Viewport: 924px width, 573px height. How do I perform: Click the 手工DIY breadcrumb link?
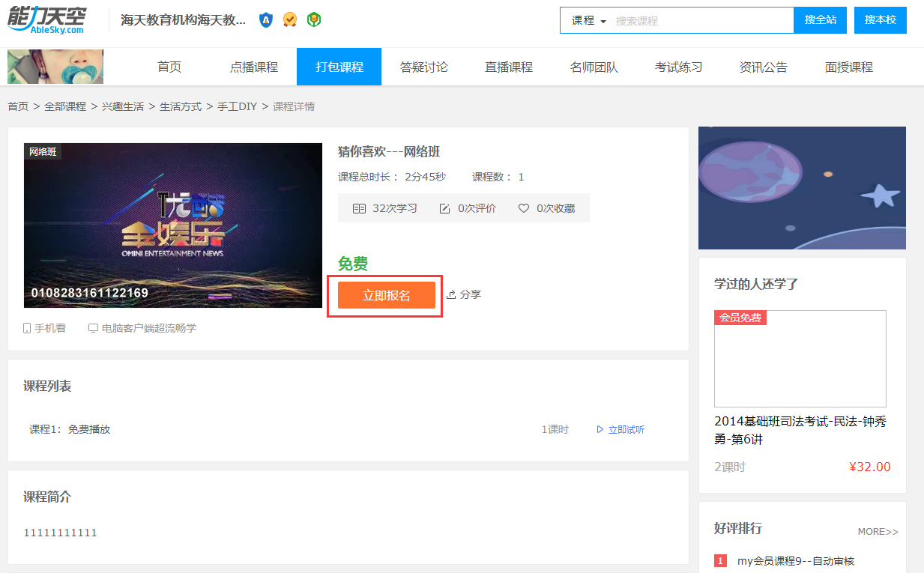[x=237, y=106]
